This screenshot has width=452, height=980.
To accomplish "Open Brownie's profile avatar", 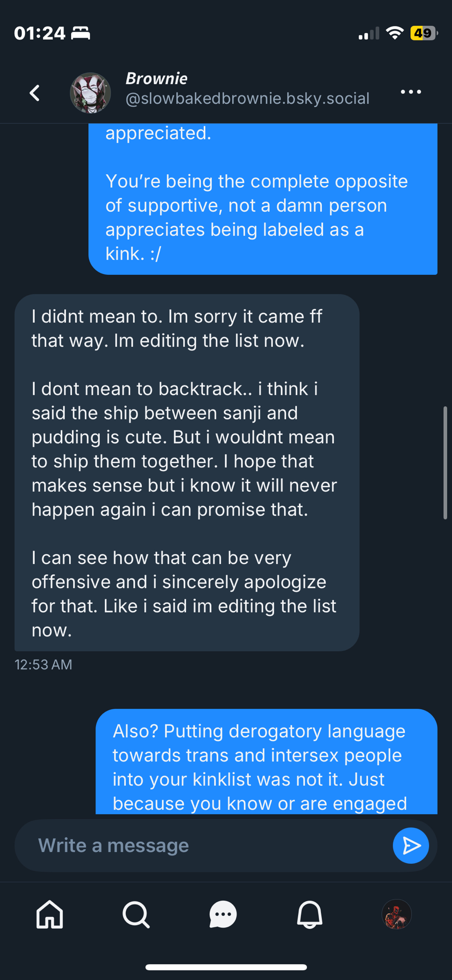I will (90, 93).
